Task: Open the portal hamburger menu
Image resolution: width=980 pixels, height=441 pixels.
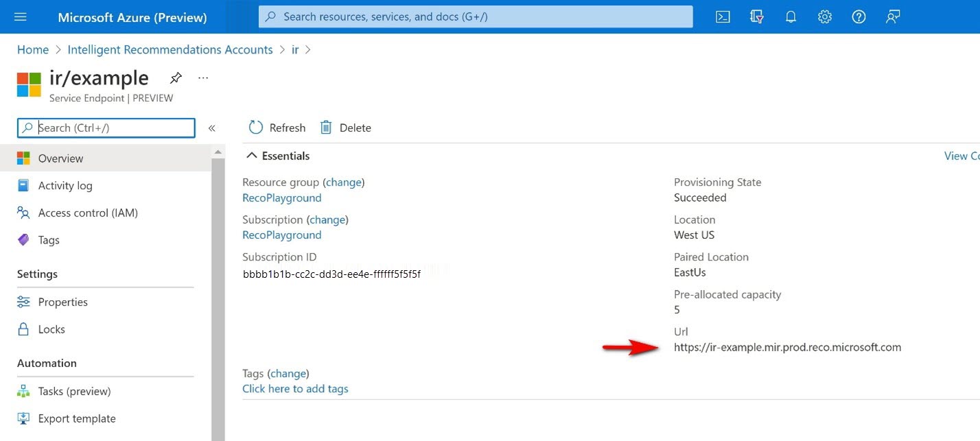Action: pyautogui.click(x=19, y=16)
